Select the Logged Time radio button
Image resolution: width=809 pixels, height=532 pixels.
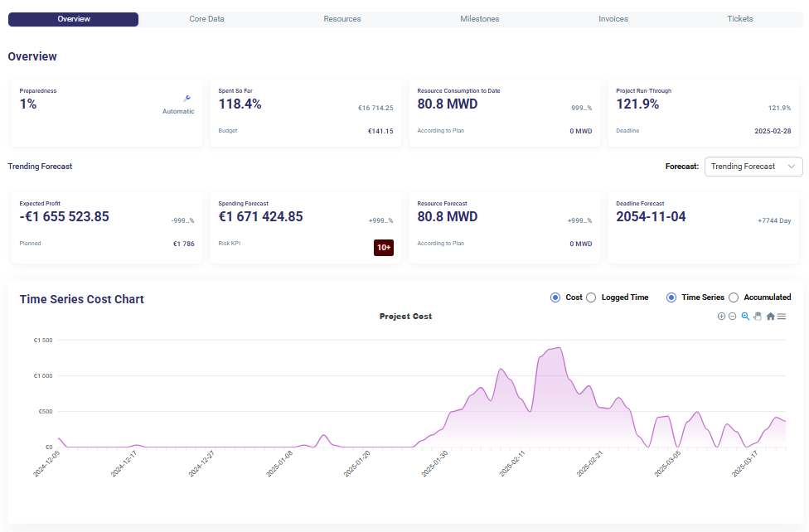pos(591,297)
